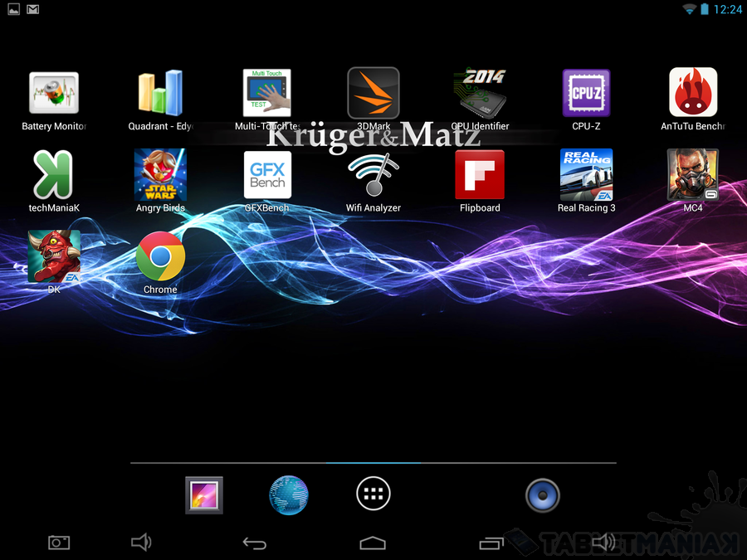Open the Flipboard app
Screen dimensions: 747x560
[x=480, y=175]
